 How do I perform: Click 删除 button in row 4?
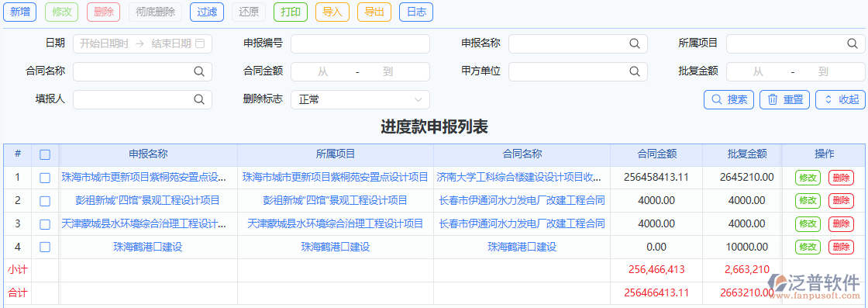[841, 247]
